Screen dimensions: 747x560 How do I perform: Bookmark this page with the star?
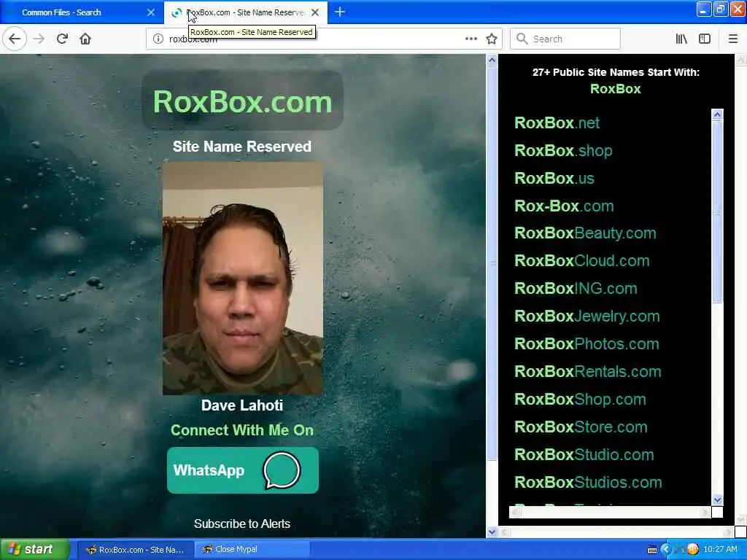pos(492,39)
